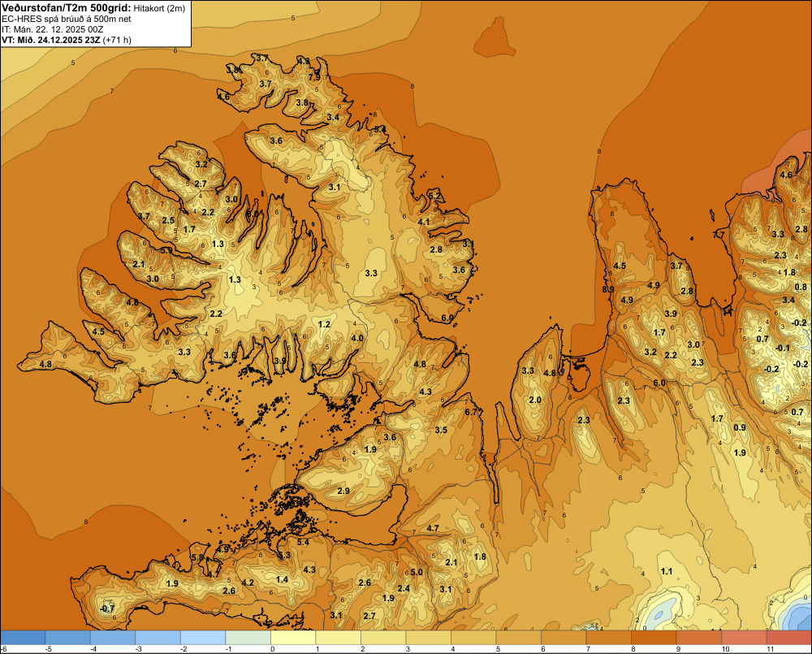Viewport: 812px width, 654px height.
Task: Click the '9' label on the color scale
Action: [x=678, y=649]
